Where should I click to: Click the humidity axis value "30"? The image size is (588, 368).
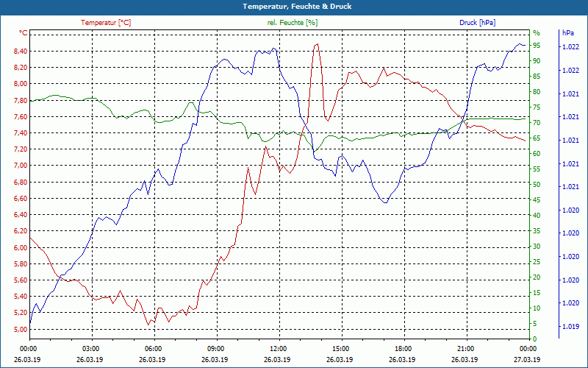pos(537,247)
